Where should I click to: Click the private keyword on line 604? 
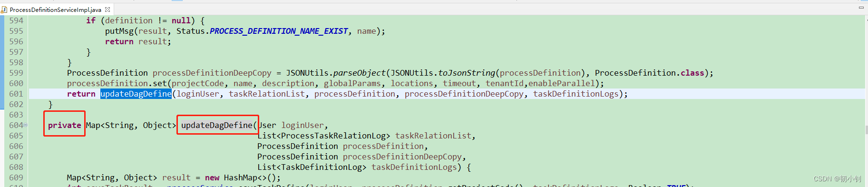65,125
